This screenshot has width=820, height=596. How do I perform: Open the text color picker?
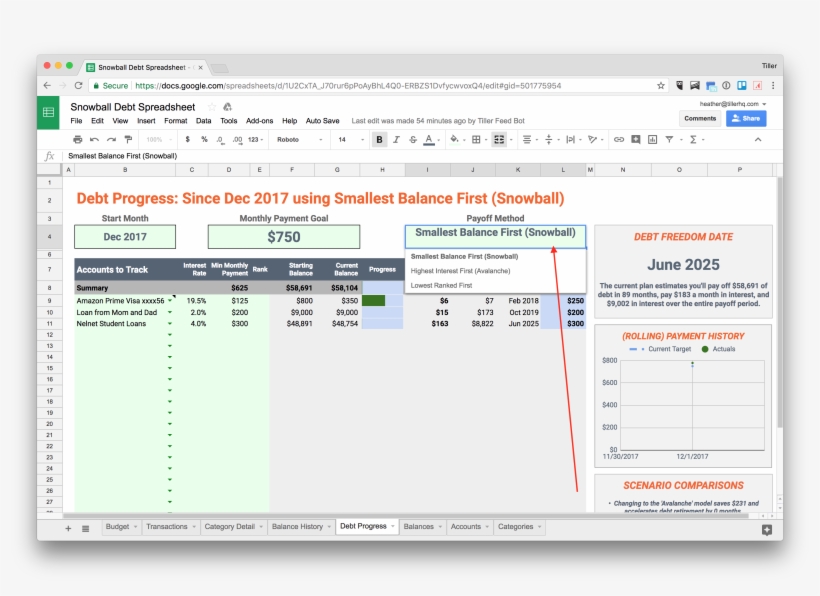pos(429,140)
